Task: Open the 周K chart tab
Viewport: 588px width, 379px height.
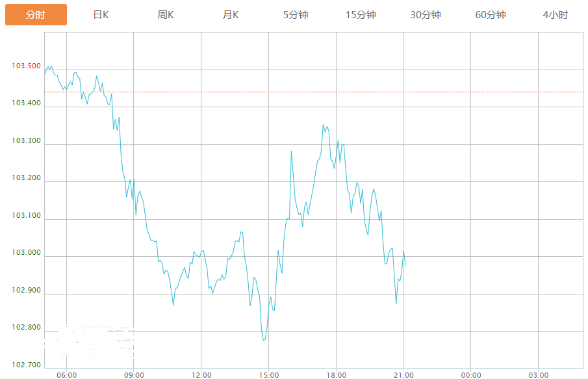Action: (x=166, y=15)
